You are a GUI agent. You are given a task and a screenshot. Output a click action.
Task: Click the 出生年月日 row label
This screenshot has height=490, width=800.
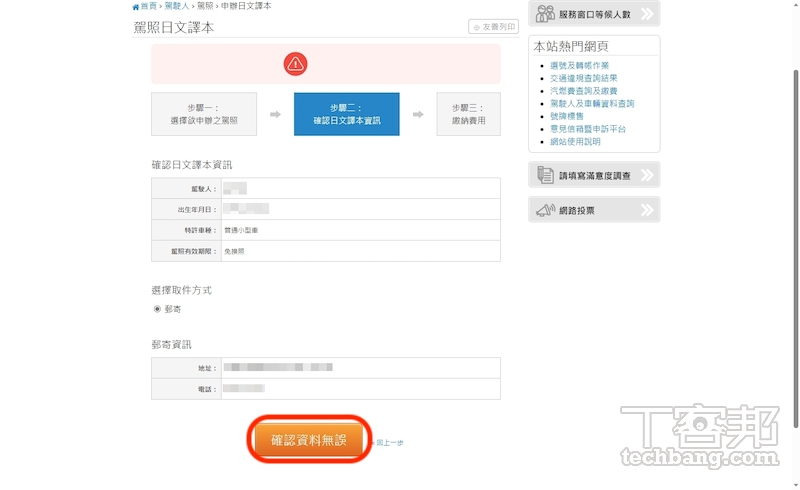[x=197, y=209]
